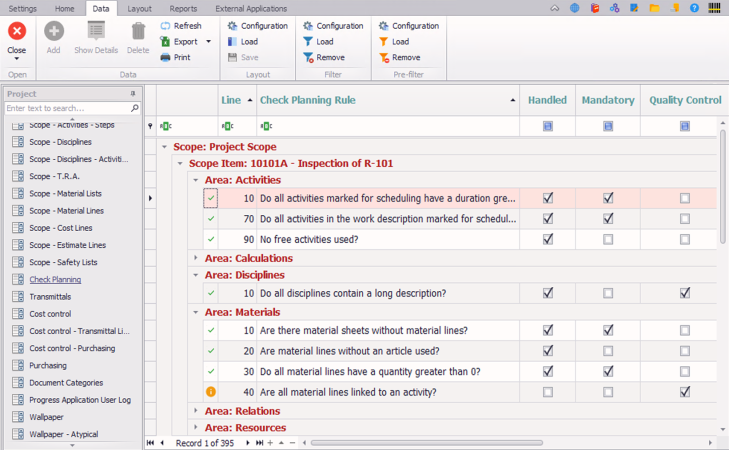Toggle Handled filter checkbox in filter row

pos(548,126)
